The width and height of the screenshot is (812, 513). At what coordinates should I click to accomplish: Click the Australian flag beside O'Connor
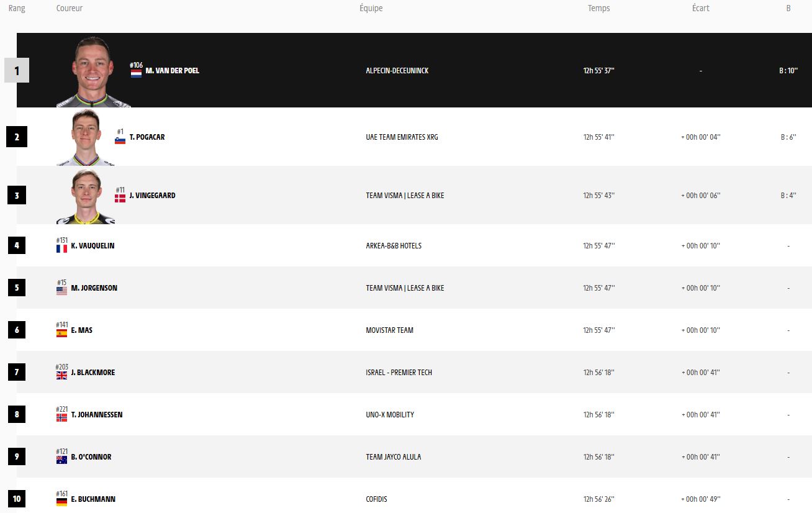(x=61, y=460)
